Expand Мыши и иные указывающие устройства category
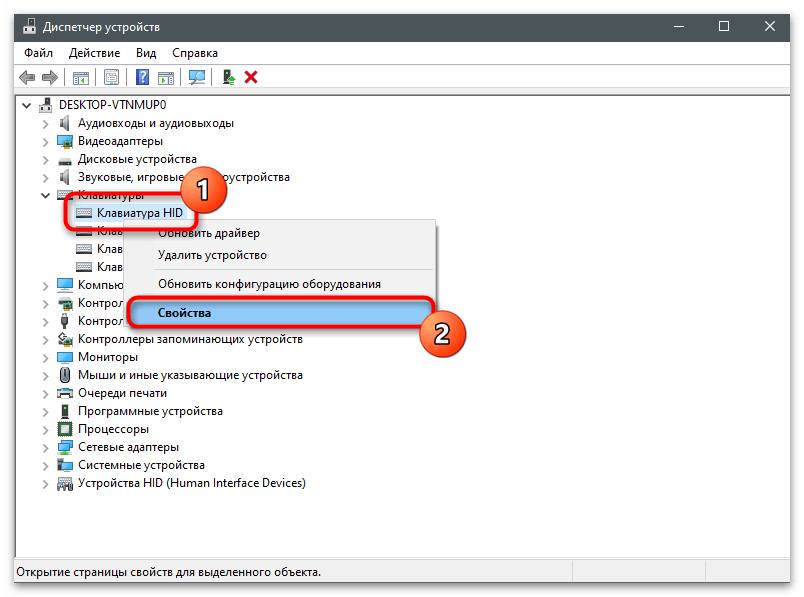Viewport: 804px width, 597px height. click(x=46, y=375)
